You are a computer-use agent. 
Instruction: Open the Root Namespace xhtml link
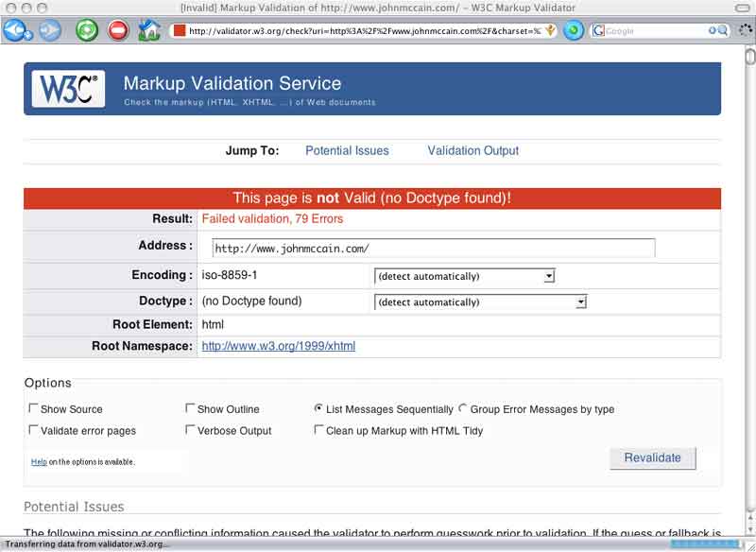point(278,346)
